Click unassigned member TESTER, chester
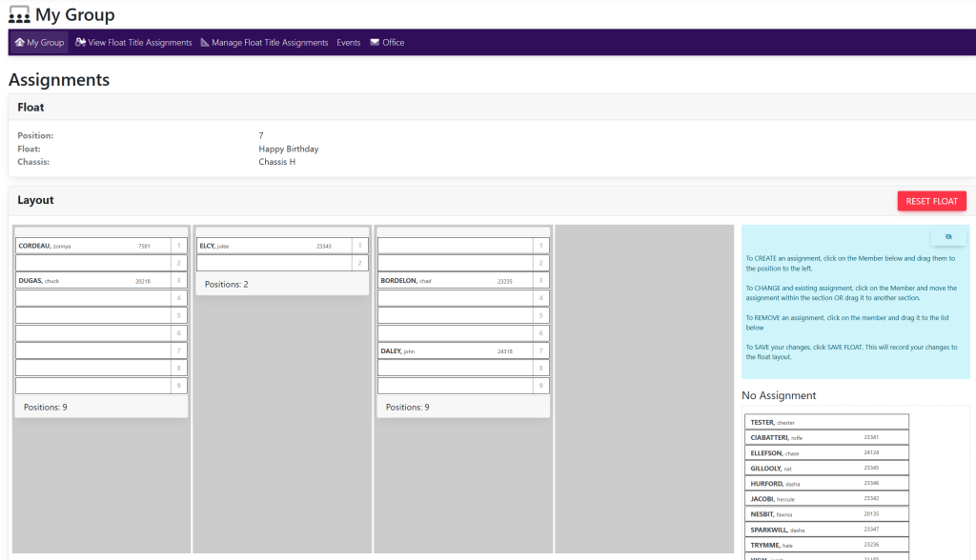Image resolution: width=976 pixels, height=560 pixels. [825, 422]
